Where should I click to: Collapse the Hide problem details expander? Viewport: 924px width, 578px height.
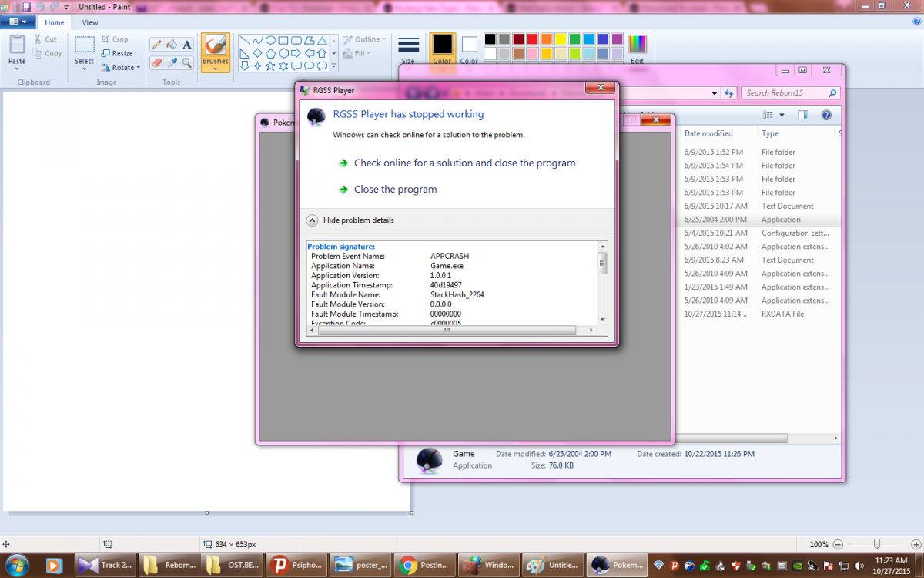point(313,220)
